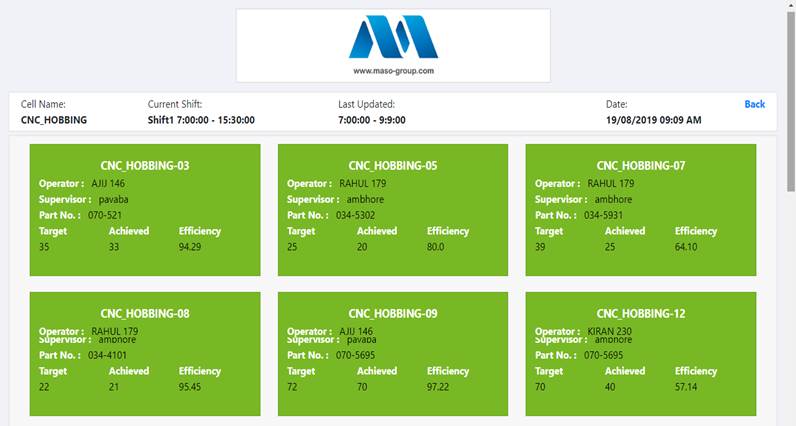
Task: Click the CNC_HOBBING cell name value
Action: tap(54, 120)
